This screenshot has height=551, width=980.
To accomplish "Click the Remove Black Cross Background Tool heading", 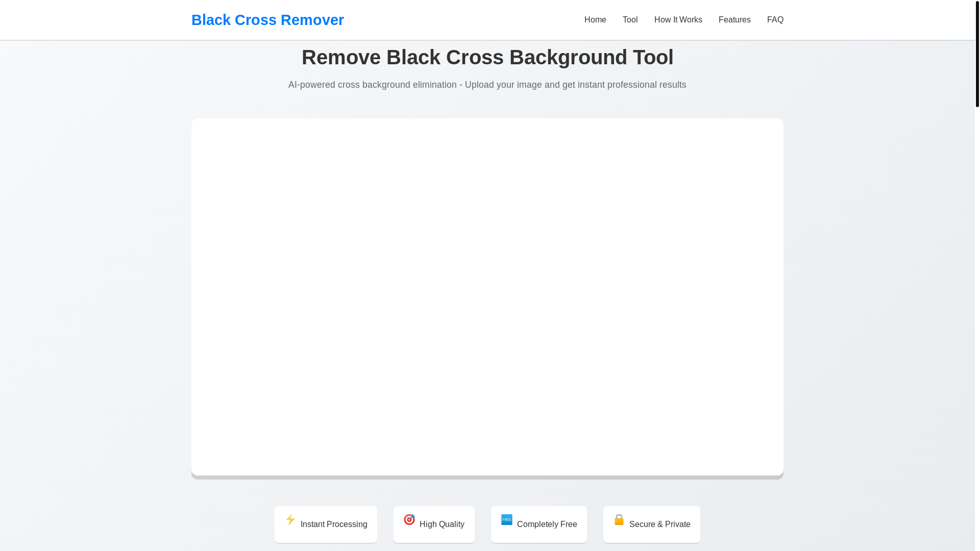I will pos(487,57).
